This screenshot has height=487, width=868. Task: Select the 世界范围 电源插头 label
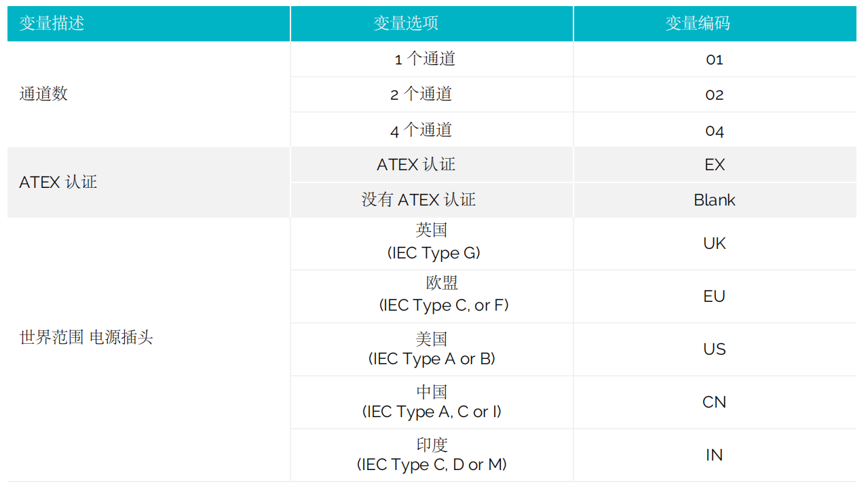click(86, 337)
